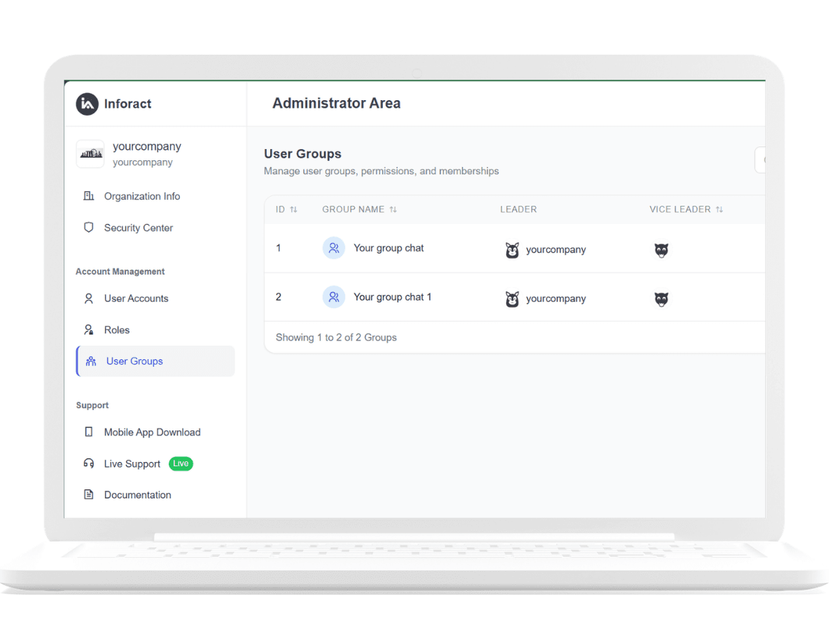Open the Documentation link
840x630 pixels.
pyautogui.click(x=137, y=495)
